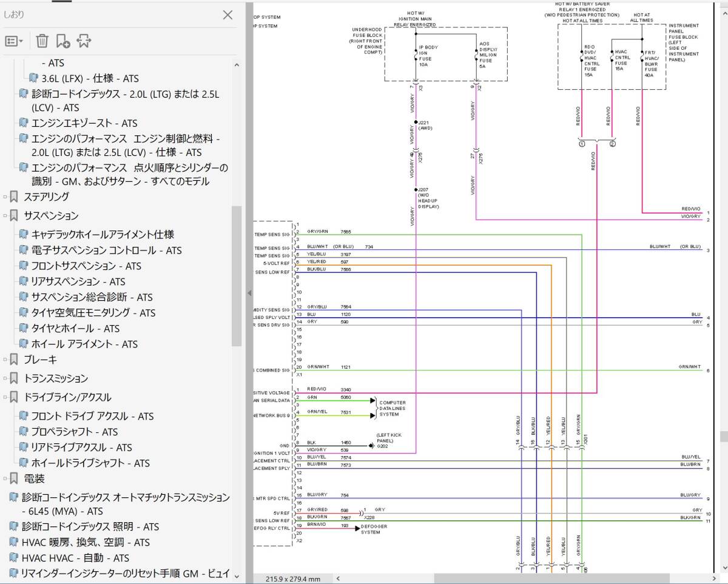This screenshot has width=728, height=584.
Task: Click the bookmark list scroll-down arrow
Action: tap(237, 576)
